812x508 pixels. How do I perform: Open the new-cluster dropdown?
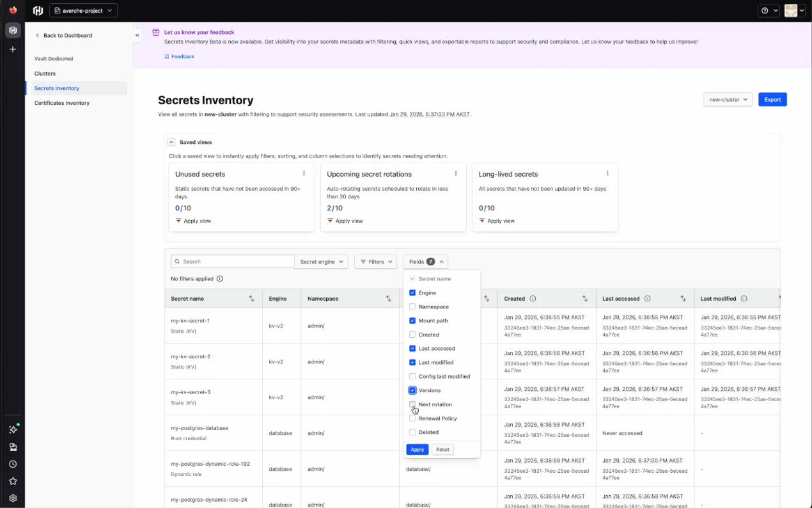click(x=728, y=100)
